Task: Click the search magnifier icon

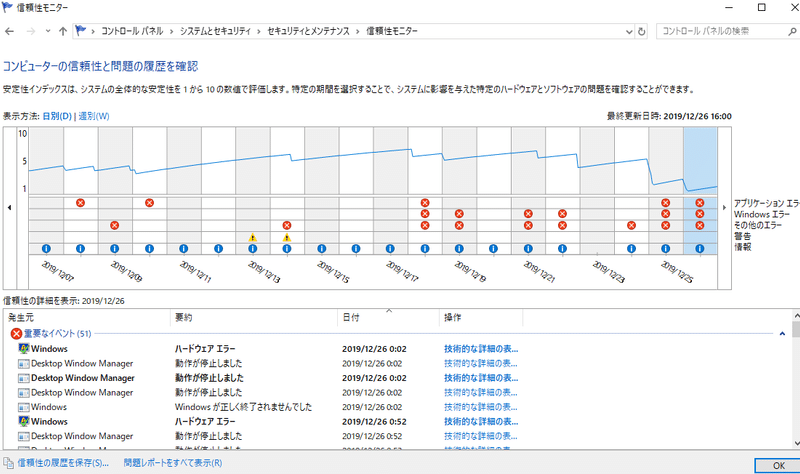Action: click(x=792, y=31)
